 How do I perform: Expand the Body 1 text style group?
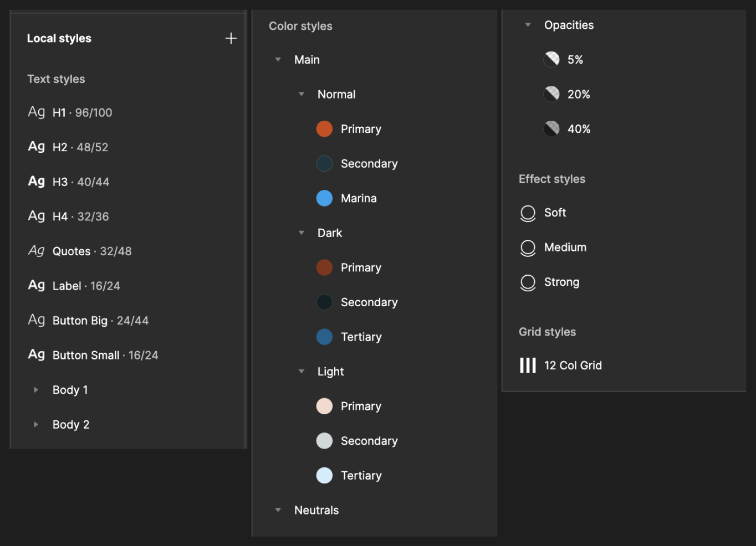36,390
